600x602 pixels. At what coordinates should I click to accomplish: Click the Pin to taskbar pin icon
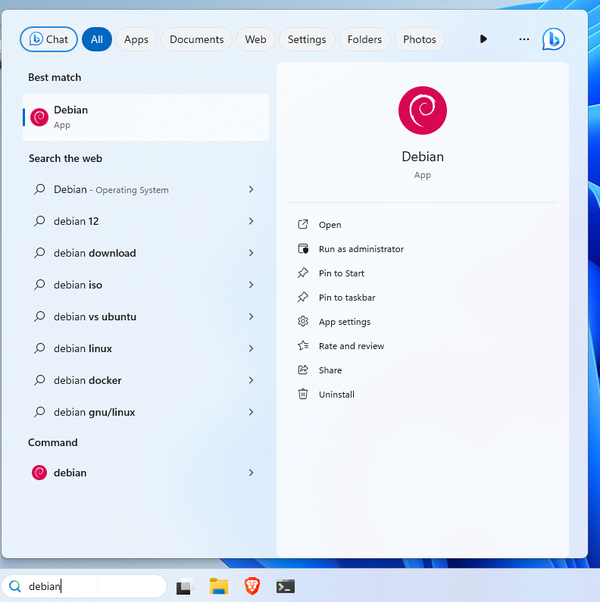click(303, 297)
